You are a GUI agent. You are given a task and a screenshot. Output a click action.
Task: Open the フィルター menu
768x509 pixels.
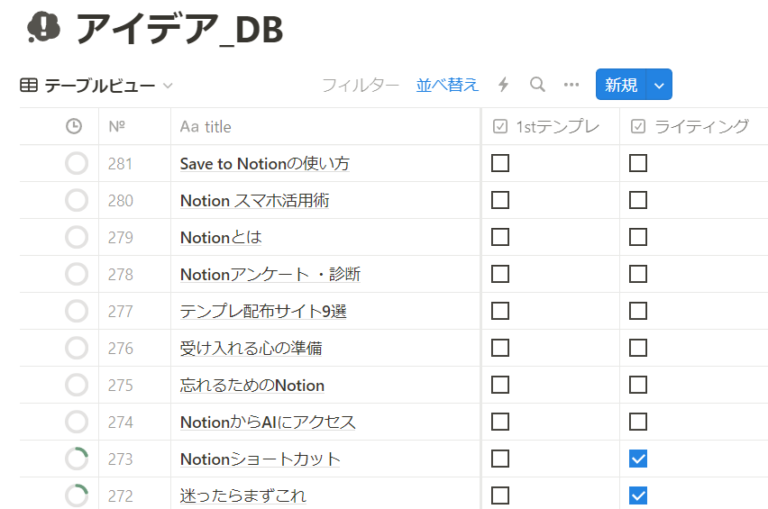(x=360, y=85)
